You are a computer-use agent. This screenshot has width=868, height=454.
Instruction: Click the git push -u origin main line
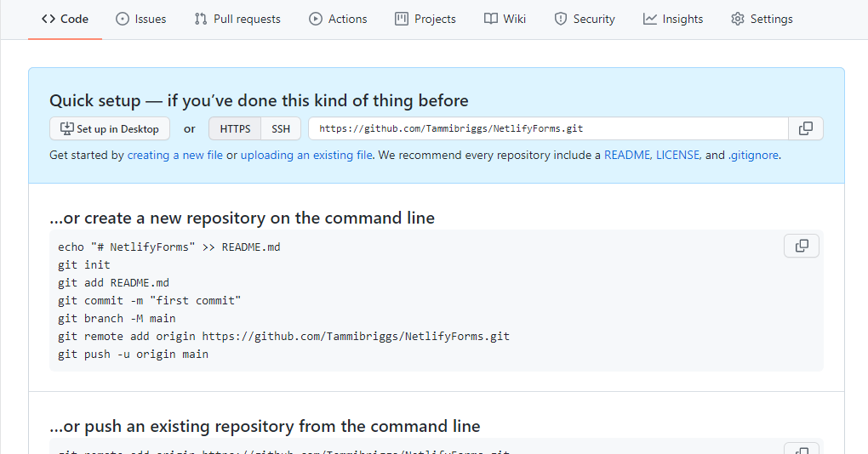pyautogui.click(x=133, y=355)
